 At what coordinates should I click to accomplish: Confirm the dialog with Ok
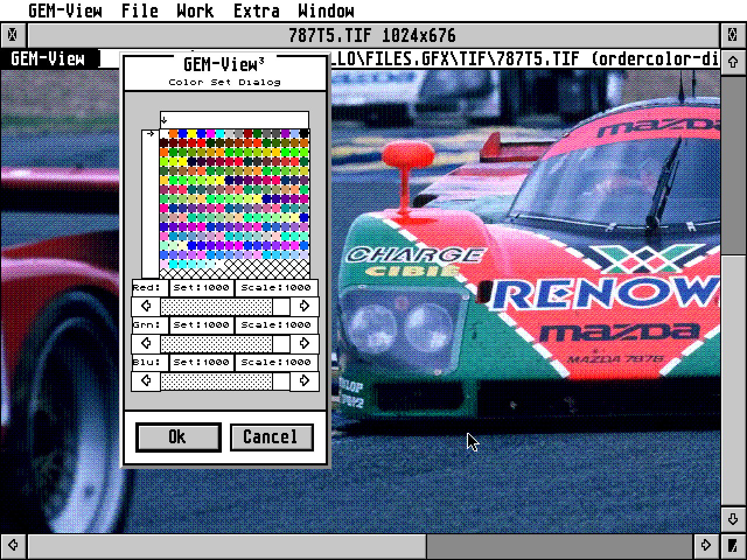[178, 437]
